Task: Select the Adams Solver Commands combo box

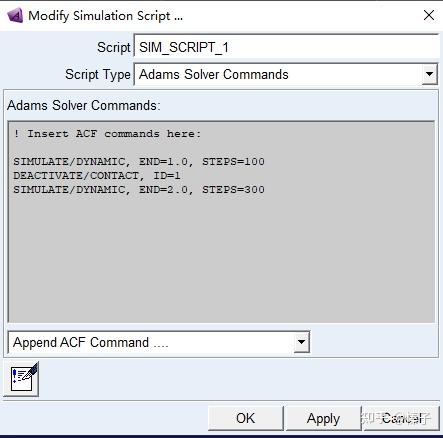Action: [286, 74]
